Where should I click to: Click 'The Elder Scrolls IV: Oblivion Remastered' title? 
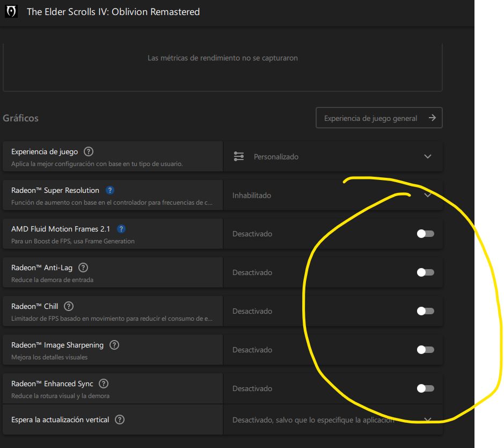(x=113, y=12)
